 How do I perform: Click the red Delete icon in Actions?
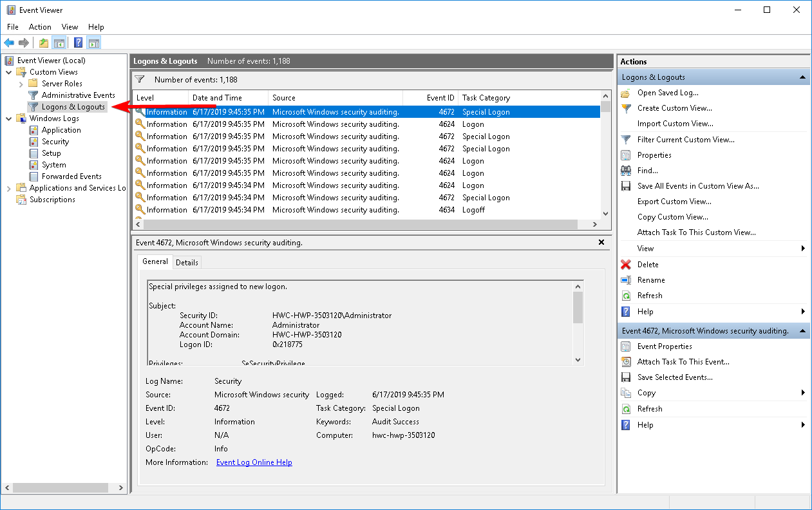pyautogui.click(x=625, y=265)
